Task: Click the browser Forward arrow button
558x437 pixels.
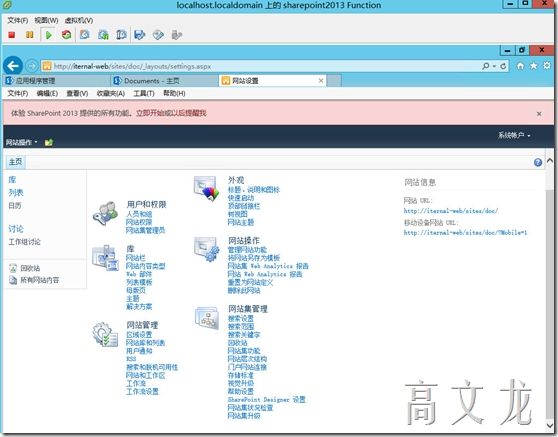Action: pyautogui.click(x=32, y=66)
